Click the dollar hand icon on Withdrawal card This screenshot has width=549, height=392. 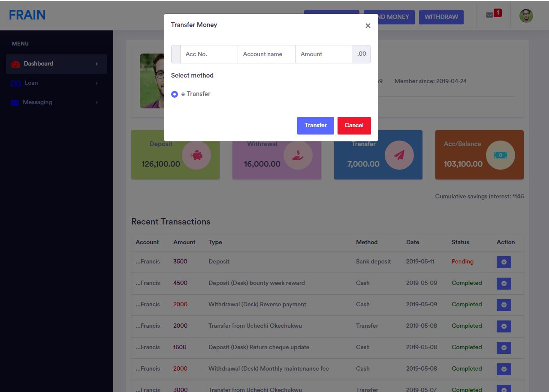pos(299,155)
